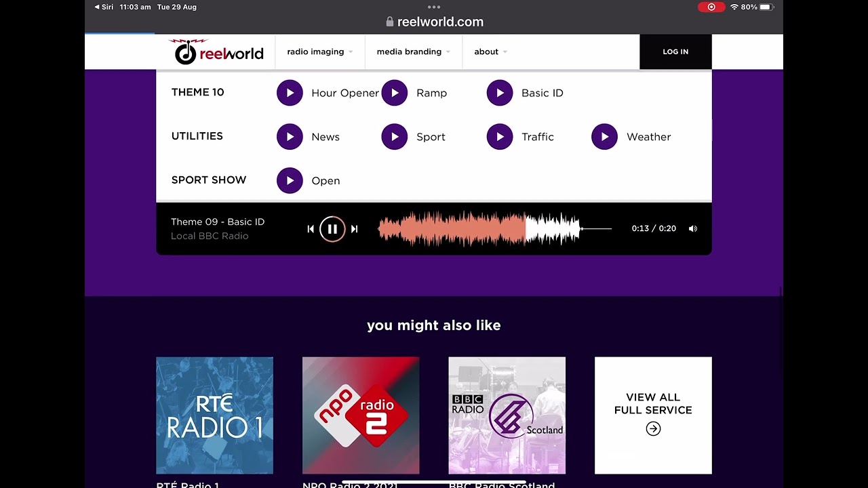Screen dimensions: 868x488
Task: Play Theme 10 Hour Opener
Action: (x=290, y=93)
